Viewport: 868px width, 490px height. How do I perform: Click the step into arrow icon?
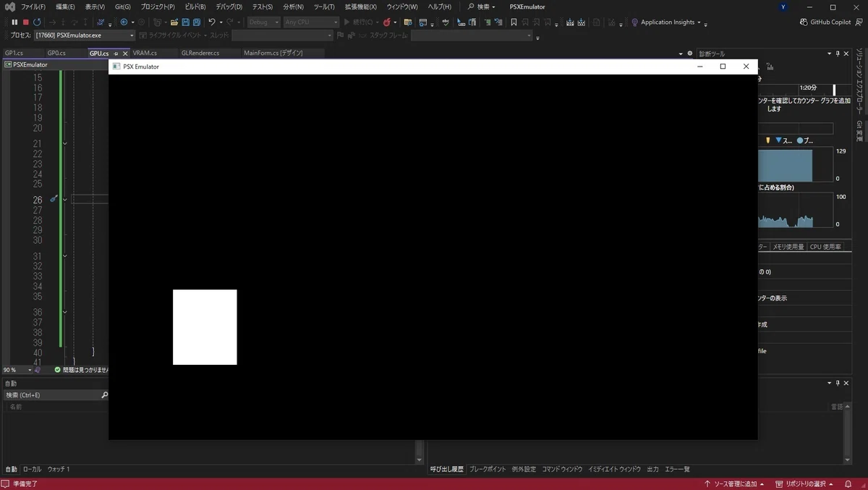coord(63,22)
